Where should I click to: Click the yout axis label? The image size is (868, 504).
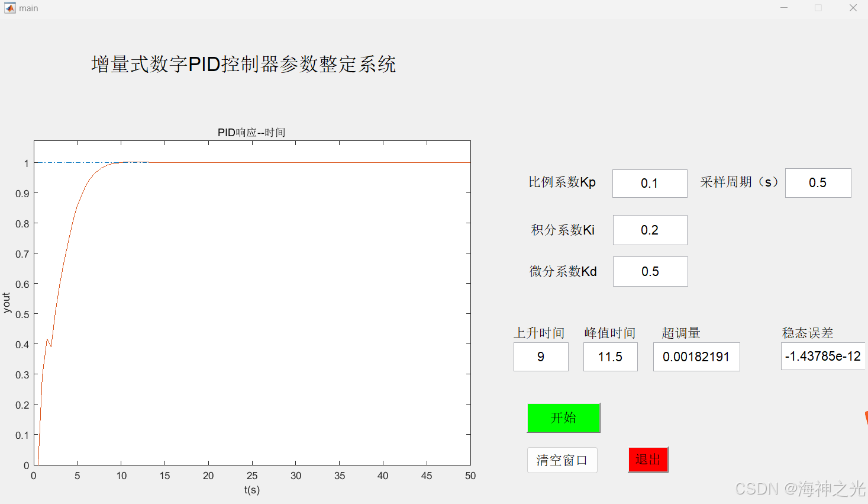(7, 303)
